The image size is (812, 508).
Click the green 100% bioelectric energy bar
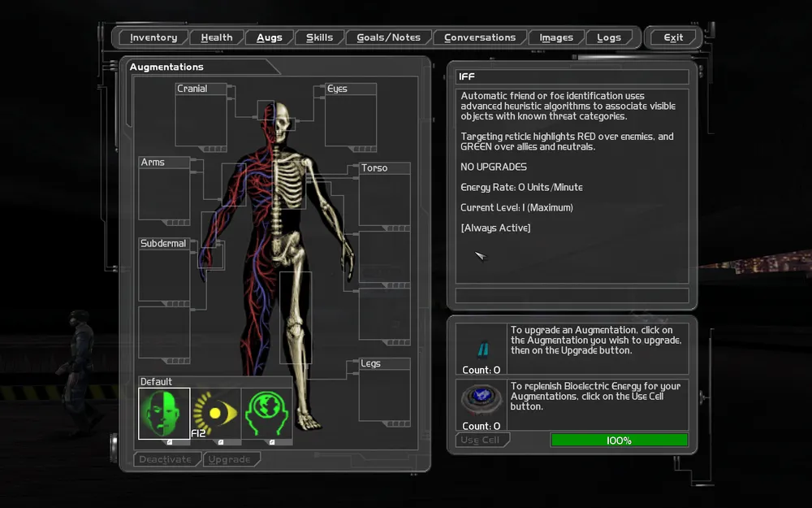(x=619, y=440)
